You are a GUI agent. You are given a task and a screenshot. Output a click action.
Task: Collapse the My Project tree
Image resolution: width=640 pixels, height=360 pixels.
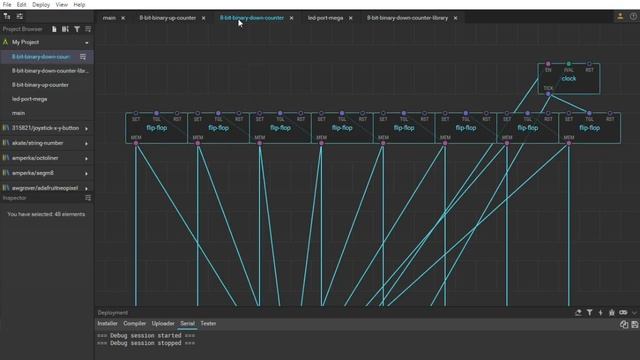[x=87, y=42]
